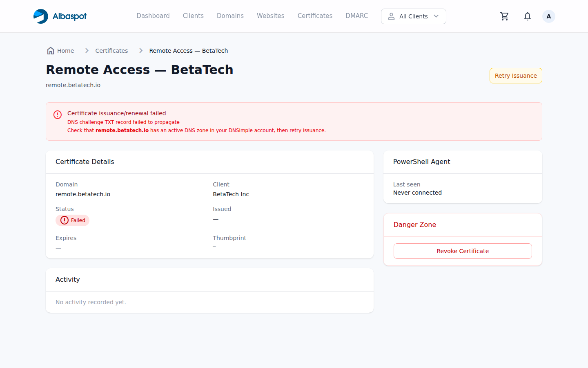The width and height of the screenshot is (588, 368).
Task: Open the user avatar menu
Action: coord(548,16)
